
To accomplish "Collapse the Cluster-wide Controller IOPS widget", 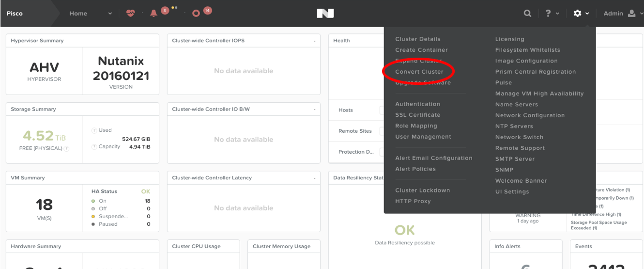I will click(x=315, y=41).
